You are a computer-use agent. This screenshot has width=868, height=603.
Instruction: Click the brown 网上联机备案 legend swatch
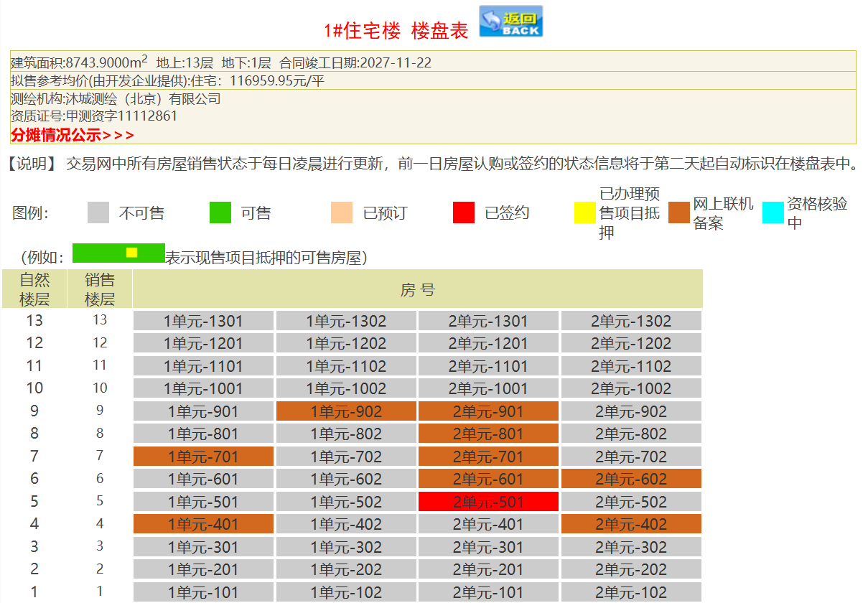[x=679, y=213]
